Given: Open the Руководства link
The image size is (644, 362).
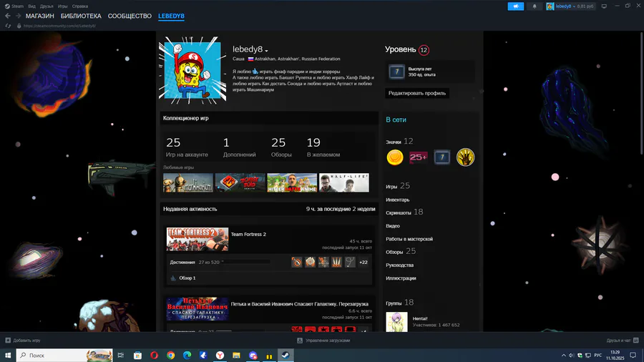Looking at the screenshot, I should (399, 265).
